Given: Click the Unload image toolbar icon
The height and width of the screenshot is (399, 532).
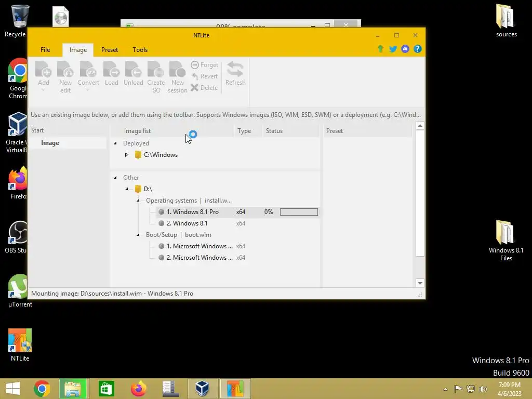Looking at the screenshot, I should [x=134, y=73].
